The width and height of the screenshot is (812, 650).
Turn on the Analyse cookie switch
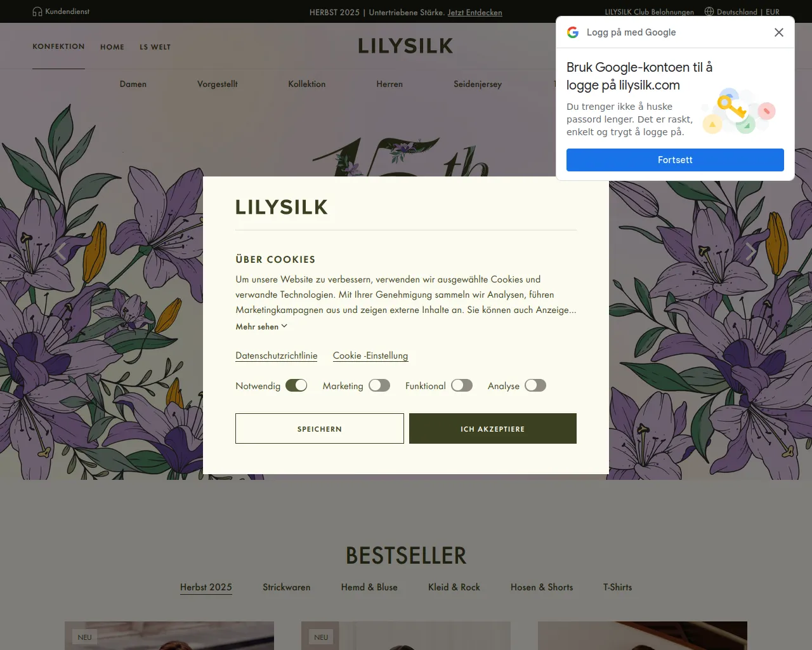535,385
